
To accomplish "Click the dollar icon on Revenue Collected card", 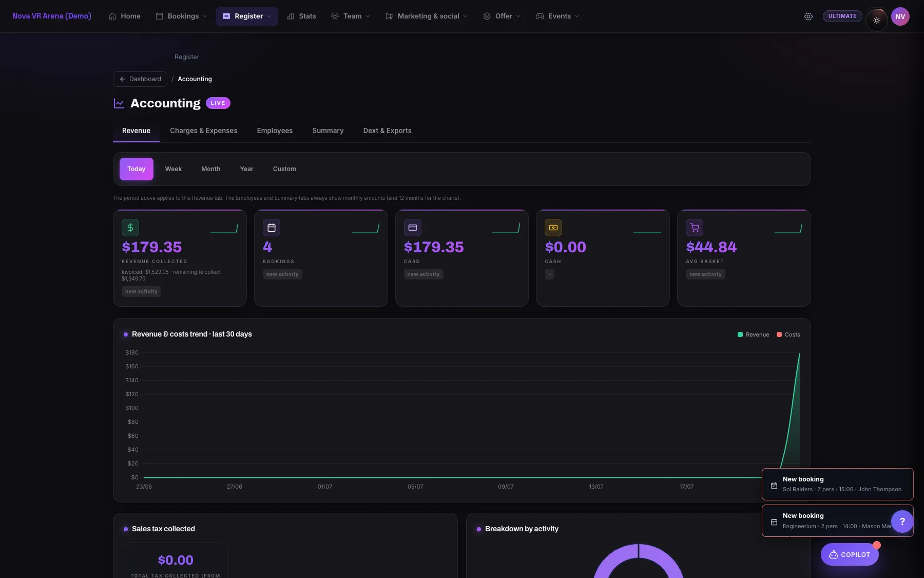I will [x=130, y=228].
